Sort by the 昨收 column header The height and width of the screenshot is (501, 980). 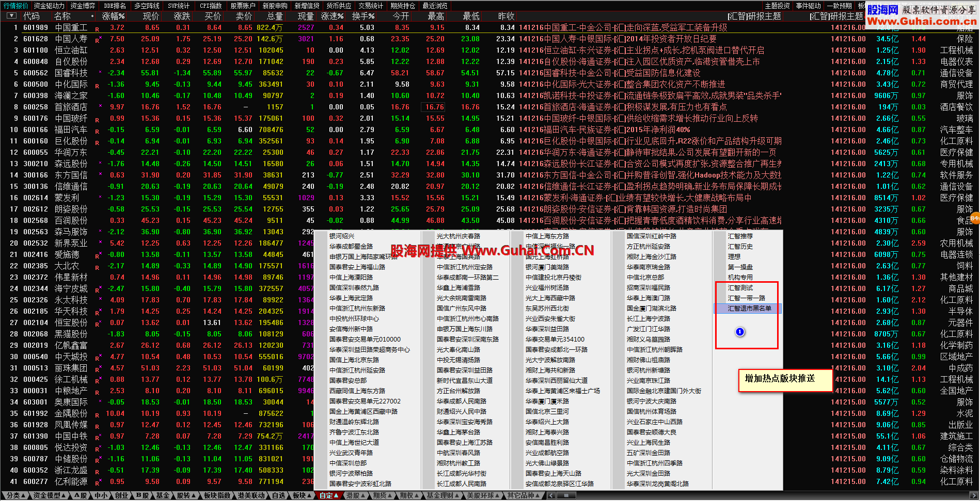pyautogui.click(x=506, y=16)
